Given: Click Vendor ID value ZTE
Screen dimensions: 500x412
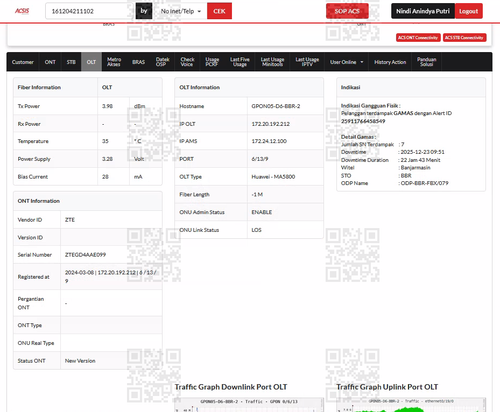Looking at the screenshot, I should click(x=70, y=220).
